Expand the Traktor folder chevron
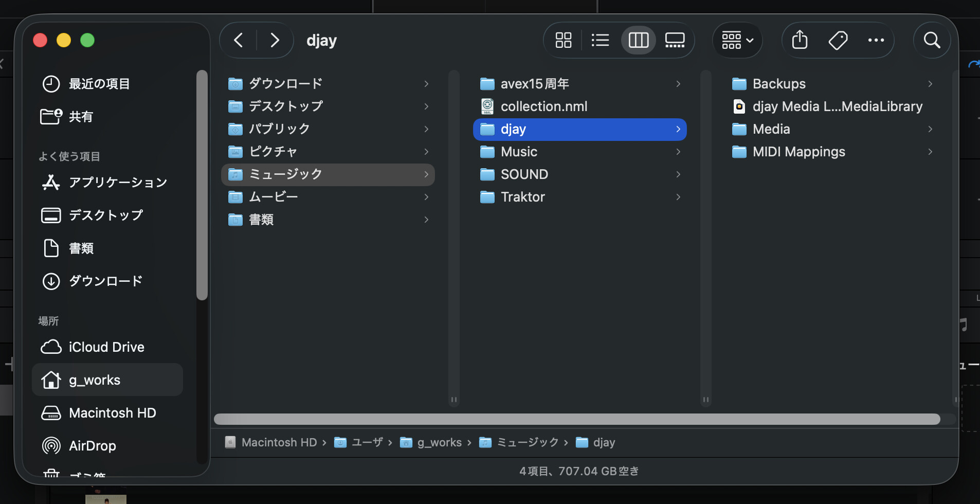Image resolution: width=980 pixels, height=504 pixels. [x=678, y=197]
